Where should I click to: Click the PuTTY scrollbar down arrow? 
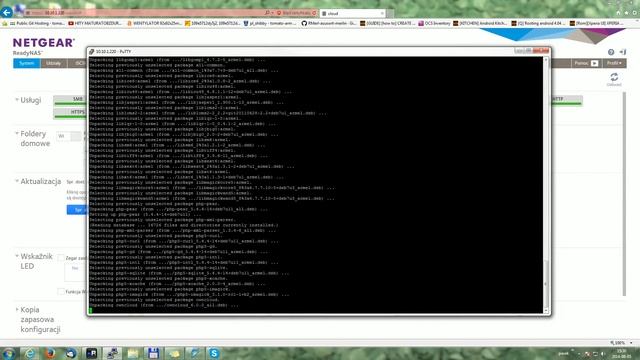[546, 310]
